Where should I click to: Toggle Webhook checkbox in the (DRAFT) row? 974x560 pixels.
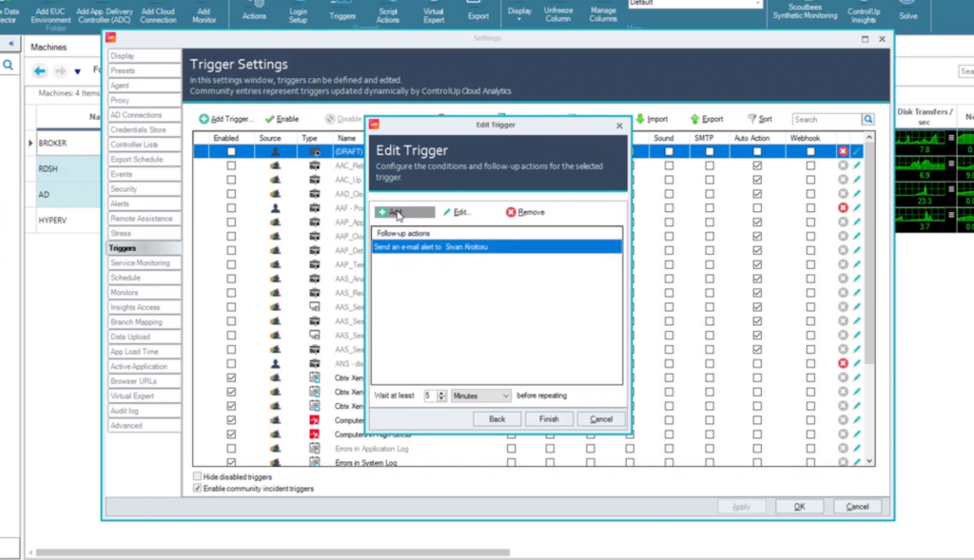(x=810, y=151)
